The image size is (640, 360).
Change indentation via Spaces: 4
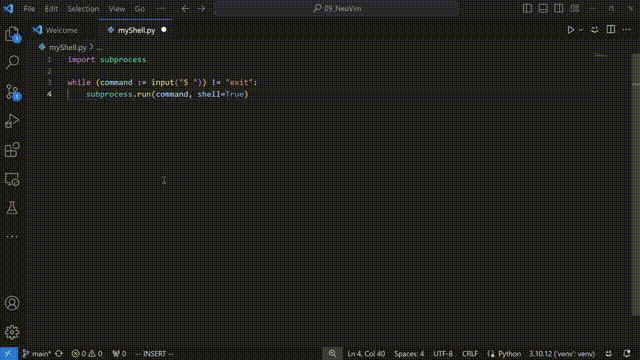tap(409, 353)
